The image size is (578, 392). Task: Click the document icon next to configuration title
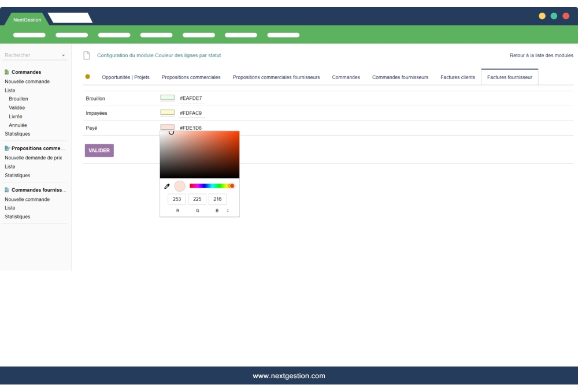(87, 55)
